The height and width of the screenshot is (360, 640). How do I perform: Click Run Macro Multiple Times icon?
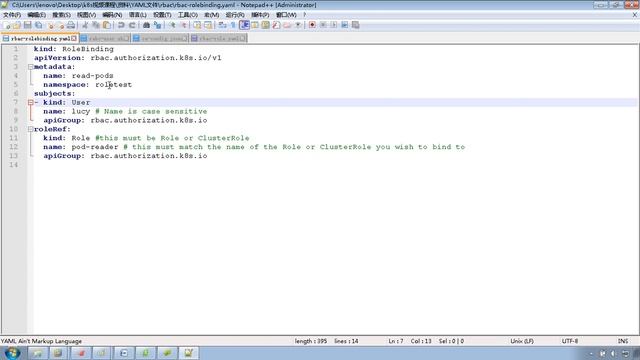click(344, 25)
